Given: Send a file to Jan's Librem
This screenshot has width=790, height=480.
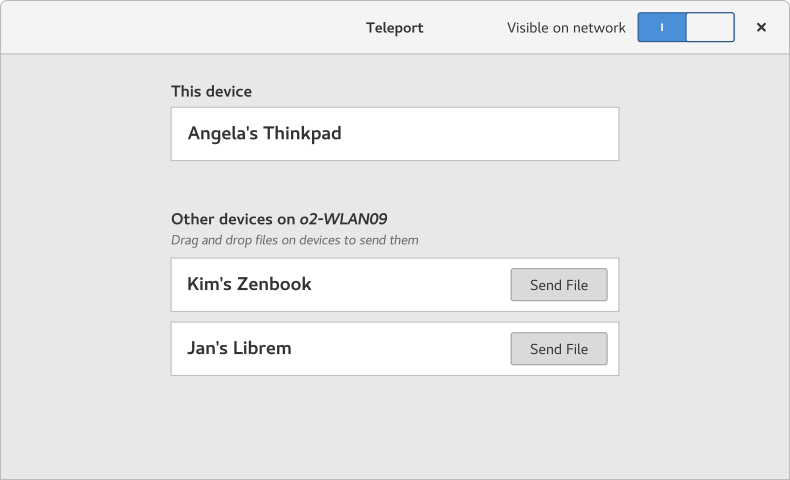Looking at the screenshot, I should coord(559,349).
